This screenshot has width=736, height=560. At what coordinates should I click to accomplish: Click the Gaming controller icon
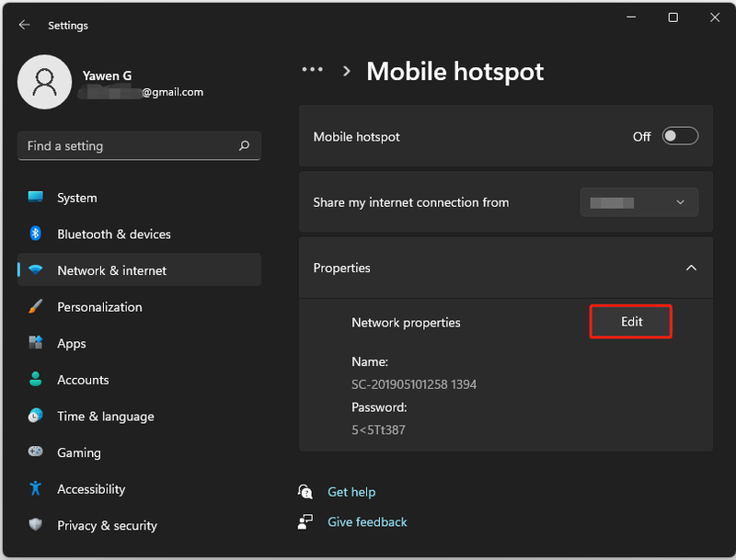tap(35, 451)
